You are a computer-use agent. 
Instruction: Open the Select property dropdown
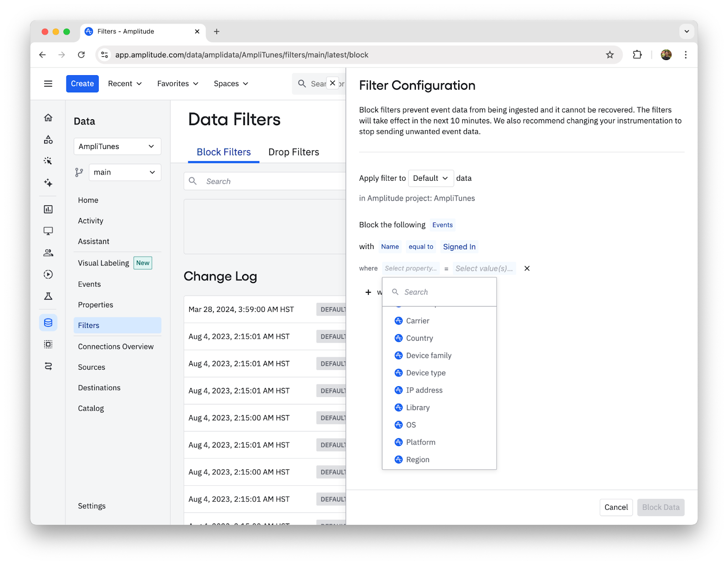[x=411, y=269]
